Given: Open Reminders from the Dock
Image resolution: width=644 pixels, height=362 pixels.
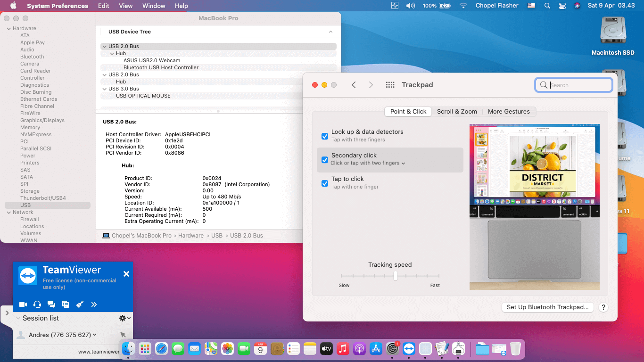Looking at the screenshot, I should click(293, 349).
